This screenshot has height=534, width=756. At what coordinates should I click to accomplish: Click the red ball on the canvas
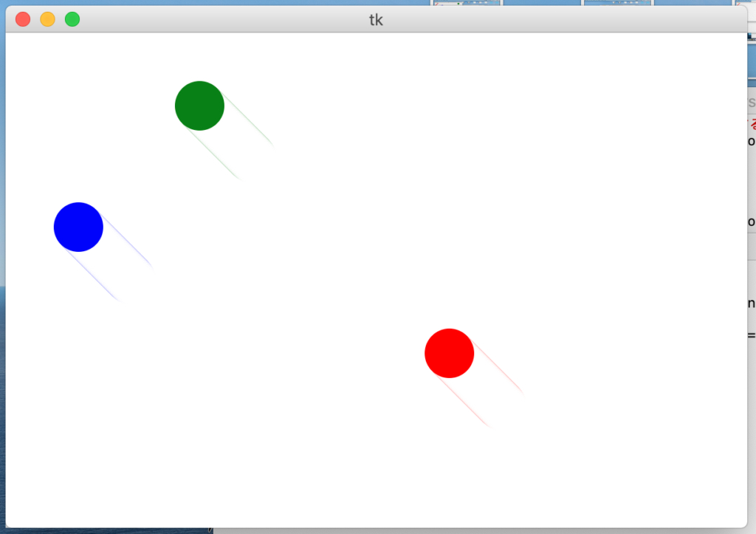tap(450, 353)
